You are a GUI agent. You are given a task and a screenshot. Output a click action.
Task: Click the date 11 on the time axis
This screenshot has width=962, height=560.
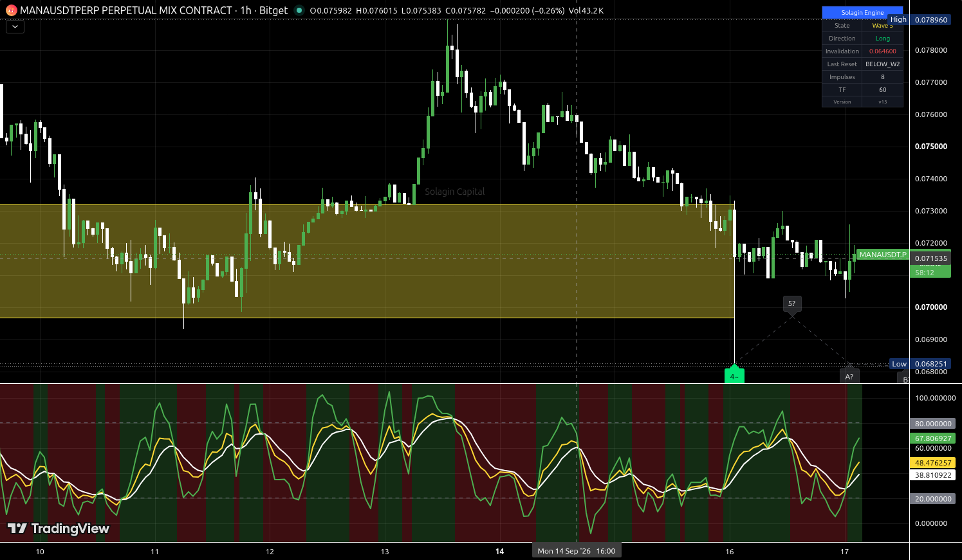[154, 552]
